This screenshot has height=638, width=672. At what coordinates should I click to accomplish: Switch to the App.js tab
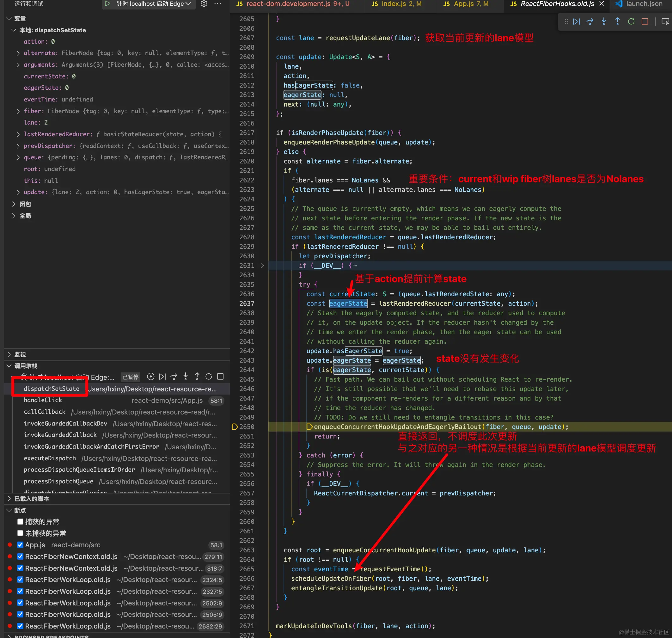pos(466,4)
